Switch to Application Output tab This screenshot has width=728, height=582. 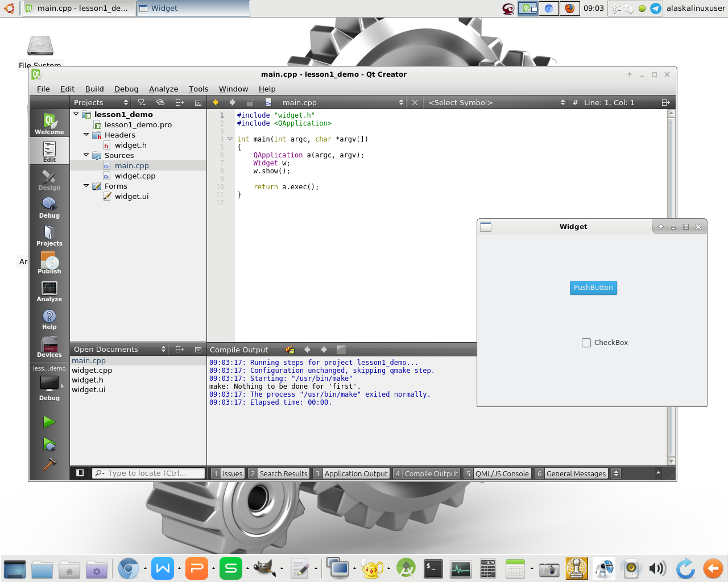click(x=355, y=473)
